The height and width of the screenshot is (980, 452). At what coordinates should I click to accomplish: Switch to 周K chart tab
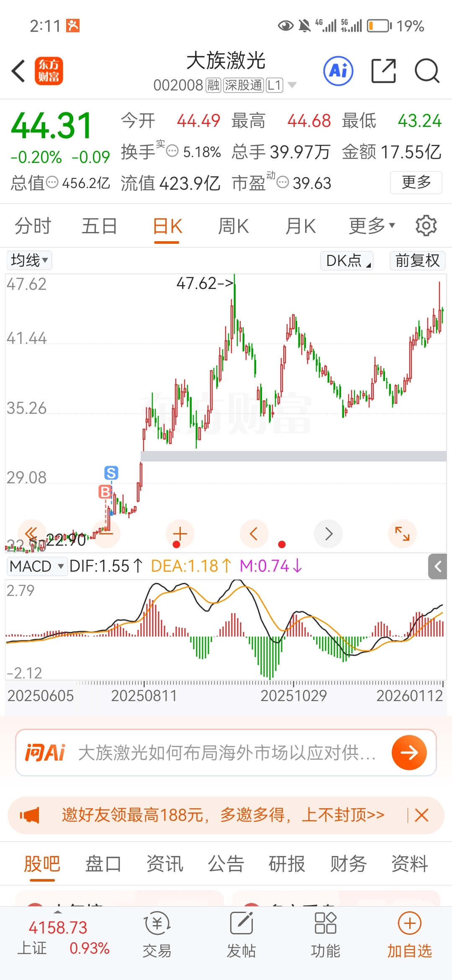234,226
